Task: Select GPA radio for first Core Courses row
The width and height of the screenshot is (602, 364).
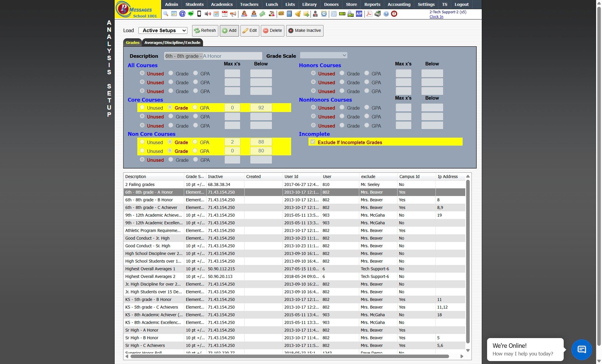Action: (x=195, y=108)
